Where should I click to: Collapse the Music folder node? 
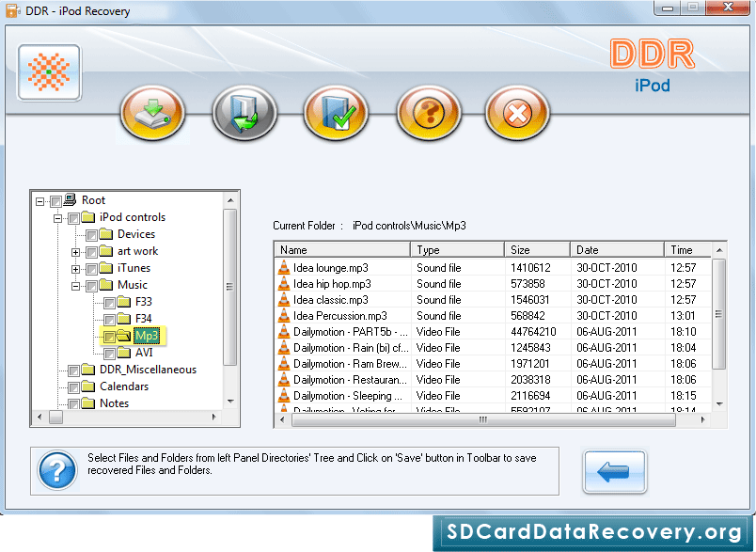[x=76, y=286]
